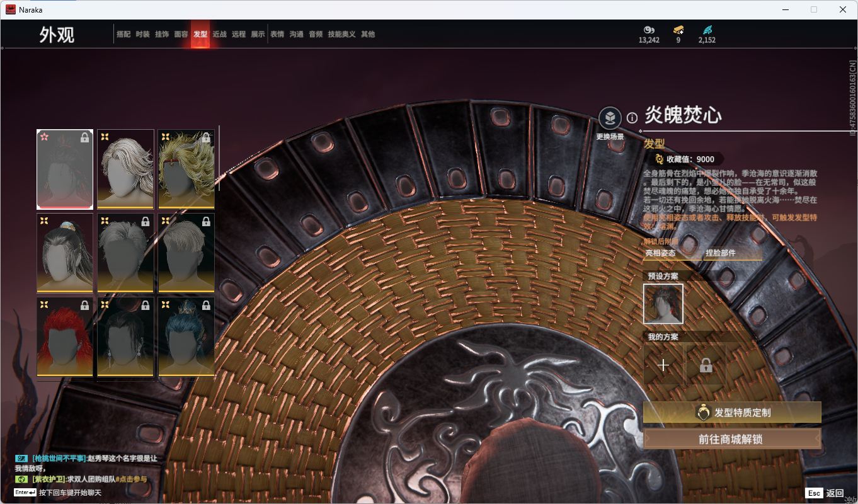Viewport: 858px width, 504px height.
Task: Click the 更换场景 scene change icon
Action: [609, 118]
